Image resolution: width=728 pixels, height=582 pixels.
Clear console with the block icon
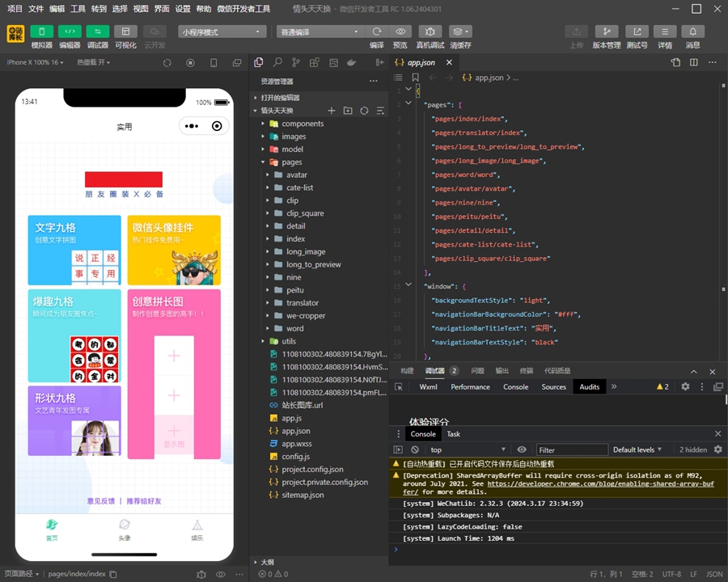tap(415, 449)
